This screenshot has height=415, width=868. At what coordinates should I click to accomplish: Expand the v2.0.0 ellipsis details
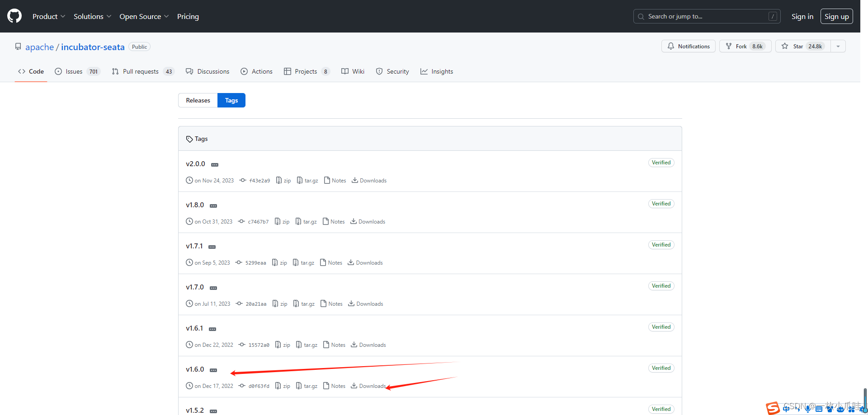pyautogui.click(x=215, y=165)
